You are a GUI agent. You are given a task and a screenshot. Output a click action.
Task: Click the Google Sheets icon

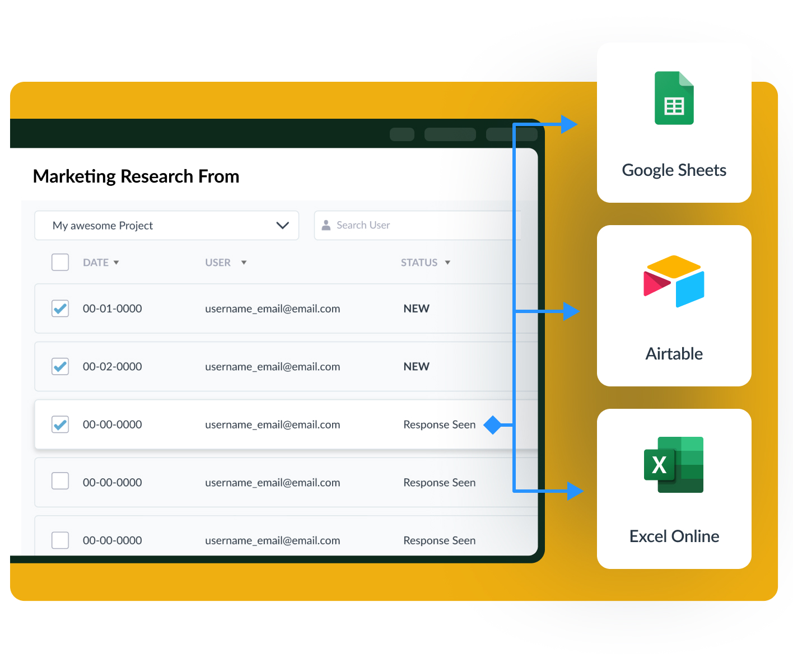coord(674,98)
